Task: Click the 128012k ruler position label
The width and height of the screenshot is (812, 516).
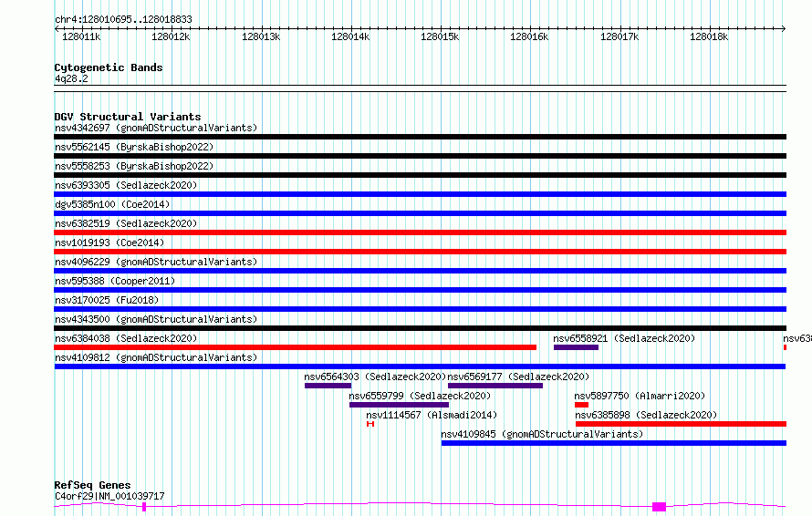Action: pos(171,36)
